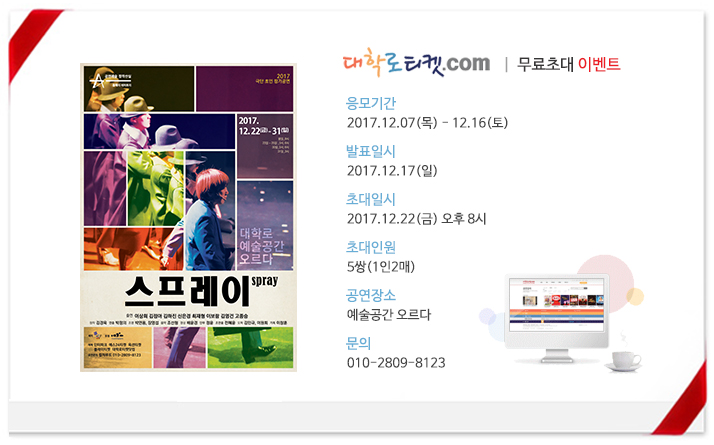Click the coffee cup illustration
The image size is (714, 445).
[x=624, y=360]
